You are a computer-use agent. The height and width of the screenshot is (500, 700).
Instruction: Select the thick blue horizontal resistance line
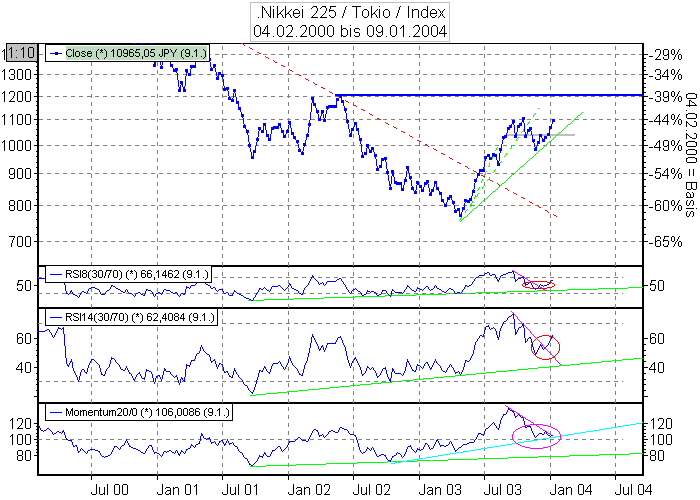point(489,95)
